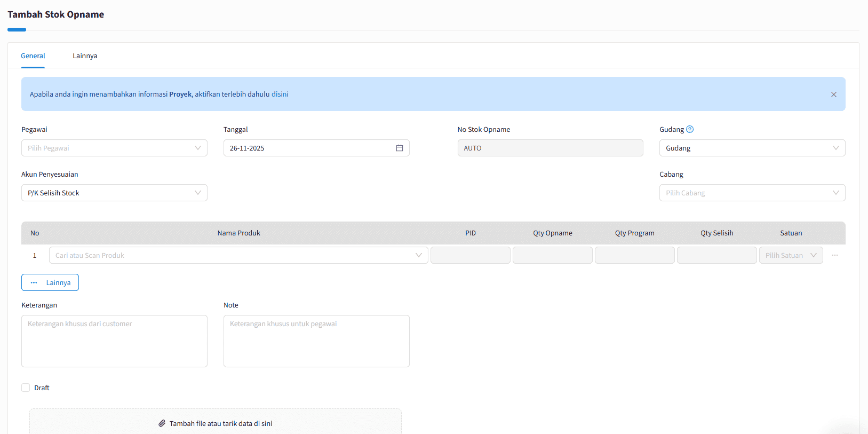Click the Lainnya button below the table

click(x=50, y=282)
